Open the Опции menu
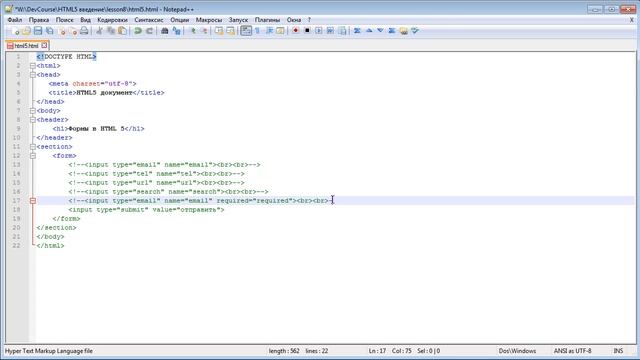 tap(180, 20)
